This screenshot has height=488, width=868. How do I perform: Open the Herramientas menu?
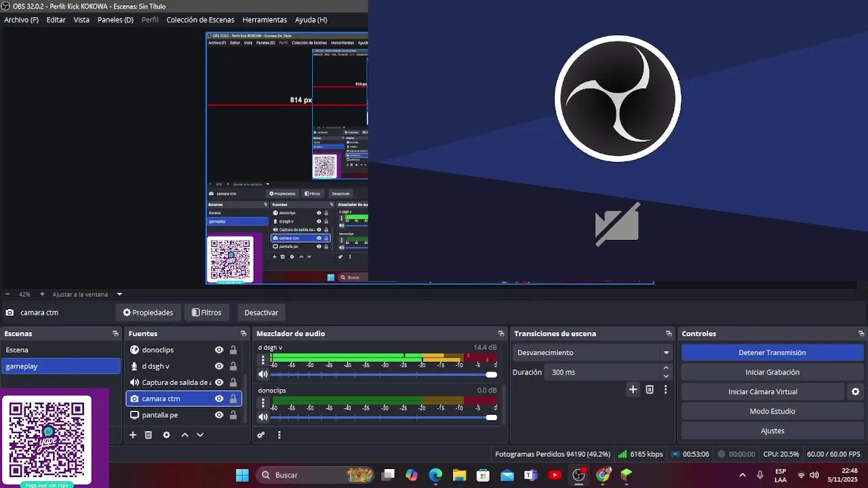pos(264,20)
